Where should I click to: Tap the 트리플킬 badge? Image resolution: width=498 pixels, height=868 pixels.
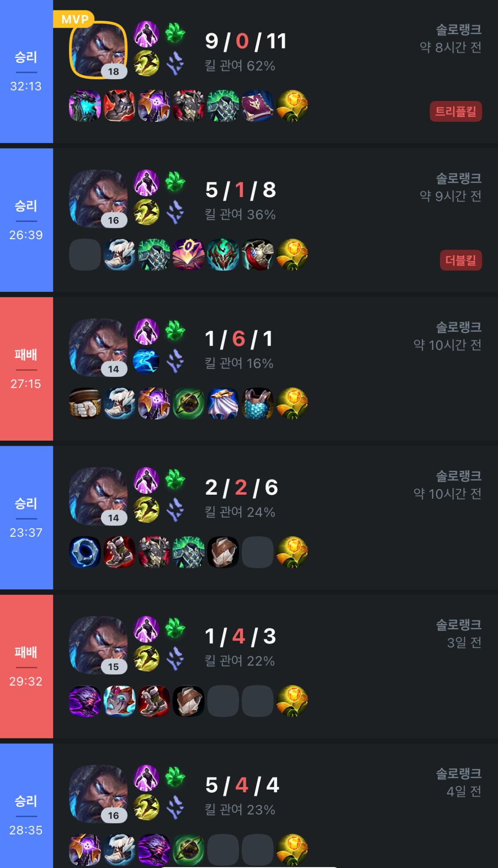pyautogui.click(x=455, y=111)
